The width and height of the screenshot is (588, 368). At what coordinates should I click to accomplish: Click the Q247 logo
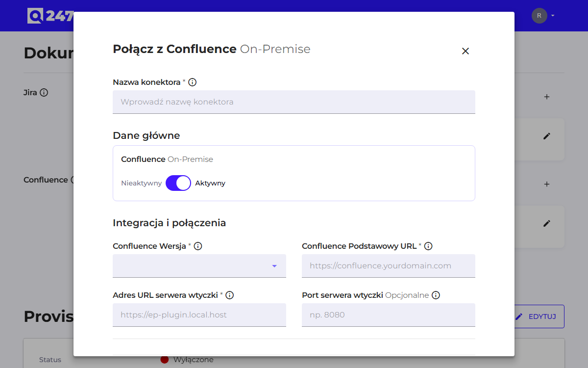point(50,16)
